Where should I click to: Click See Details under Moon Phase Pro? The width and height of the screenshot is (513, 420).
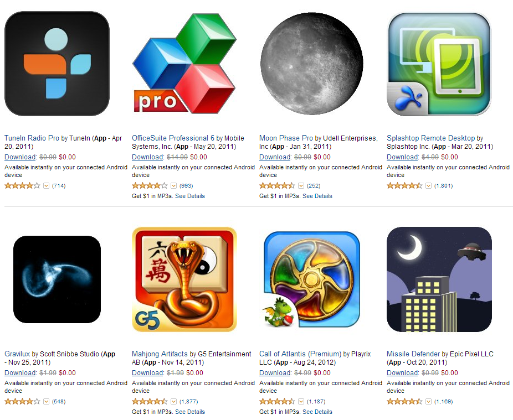coord(317,196)
